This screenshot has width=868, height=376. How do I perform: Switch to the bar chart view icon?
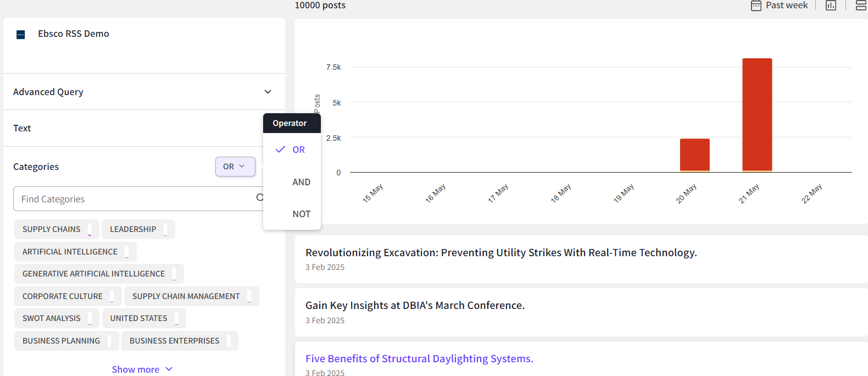coord(831,5)
